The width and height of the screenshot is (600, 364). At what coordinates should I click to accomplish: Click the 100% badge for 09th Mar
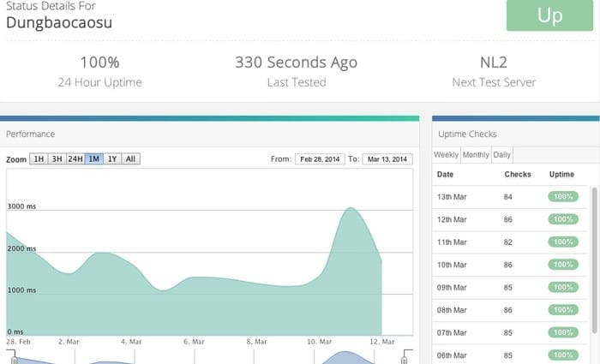(563, 287)
